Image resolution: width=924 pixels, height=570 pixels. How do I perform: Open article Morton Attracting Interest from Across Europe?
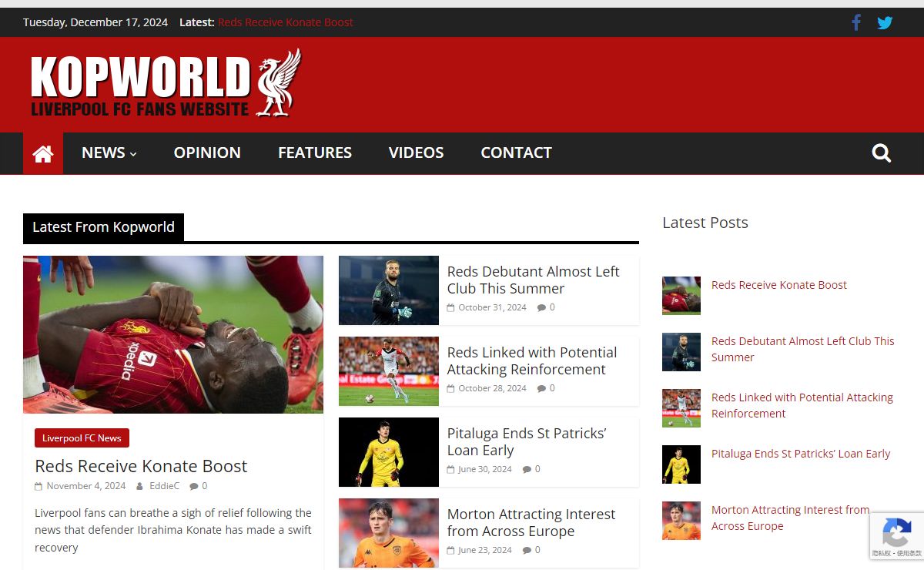(531, 522)
